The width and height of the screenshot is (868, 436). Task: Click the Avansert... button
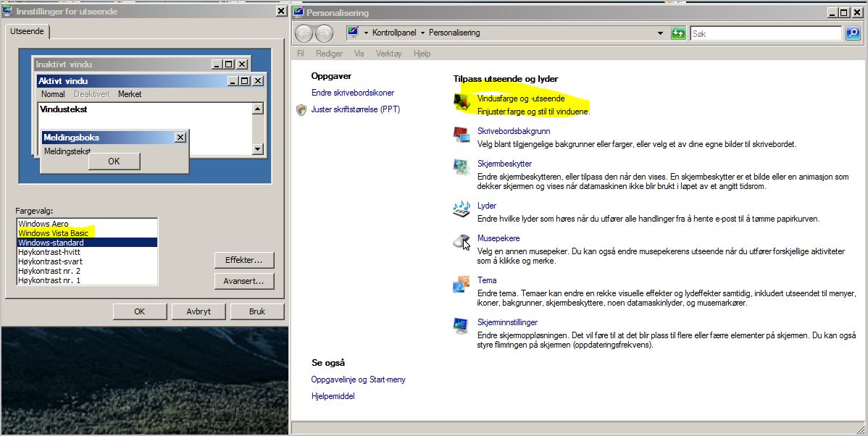[x=243, y=281]
